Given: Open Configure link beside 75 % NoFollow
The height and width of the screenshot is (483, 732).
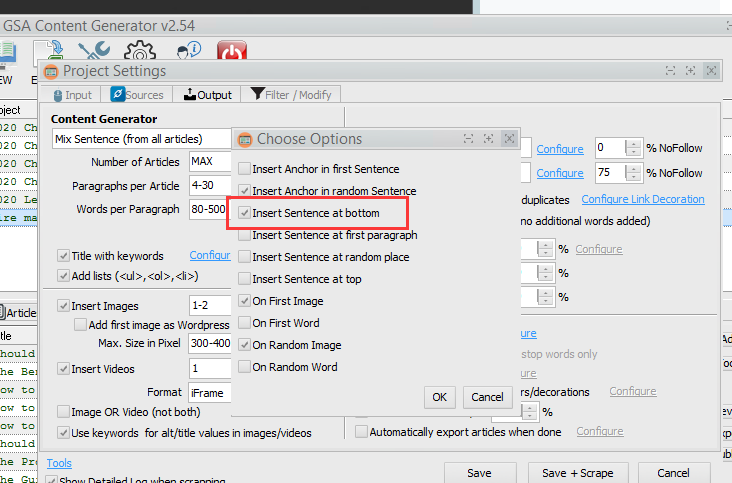Looking at the screenshot, I should point(560,173).
